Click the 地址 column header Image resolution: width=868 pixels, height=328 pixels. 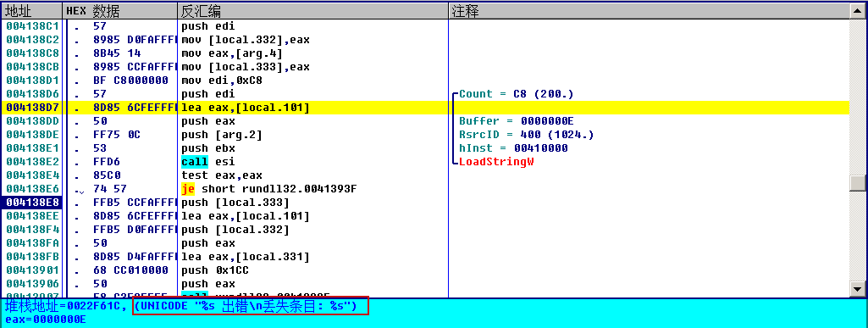click(x=31, y=11)
